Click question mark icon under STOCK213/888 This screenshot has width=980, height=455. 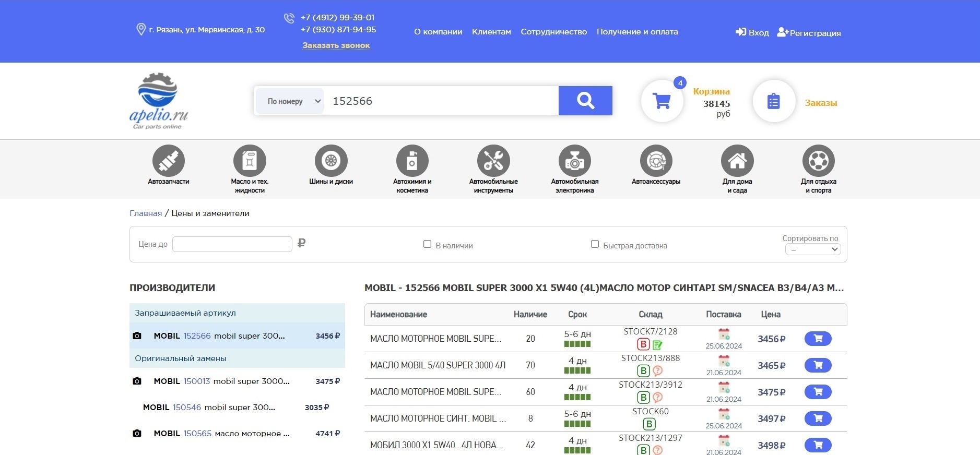coord(658,370)
